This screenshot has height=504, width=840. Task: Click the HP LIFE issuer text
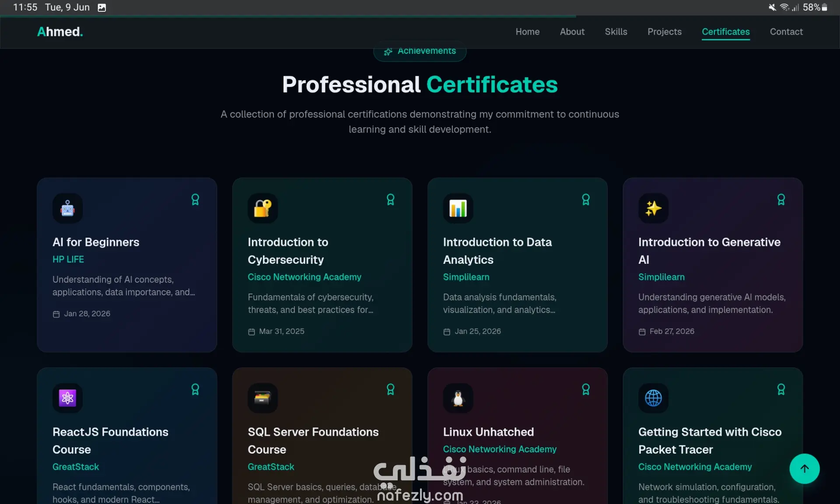68,259
